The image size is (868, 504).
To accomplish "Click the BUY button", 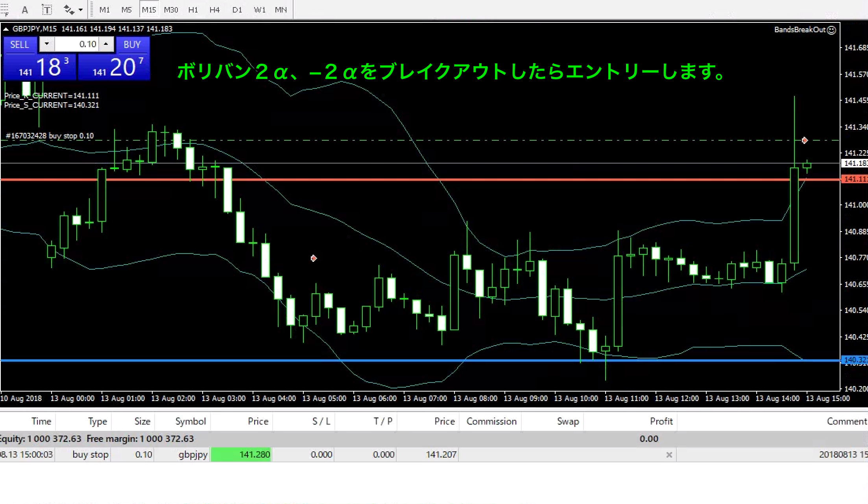I will pos(132,44).
